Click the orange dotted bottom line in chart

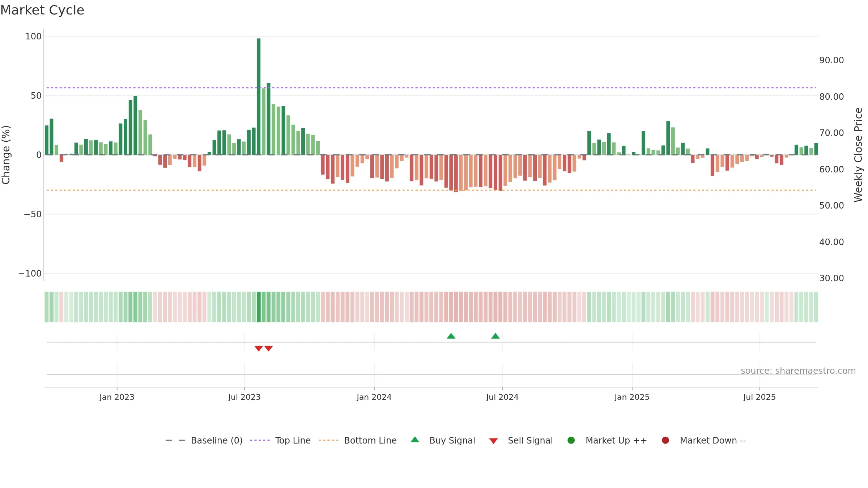(431, 190)
